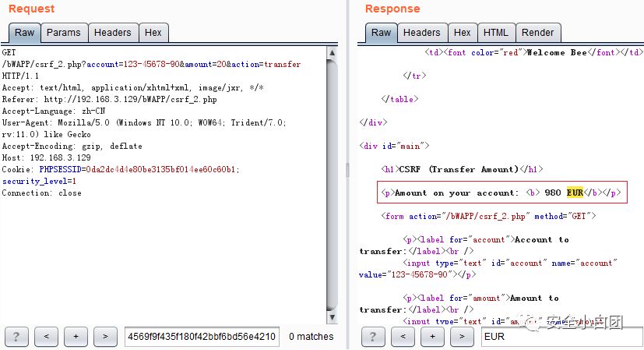644x350 pixels.
Task: Open the Response Raw tab
Action: point(381,33)
